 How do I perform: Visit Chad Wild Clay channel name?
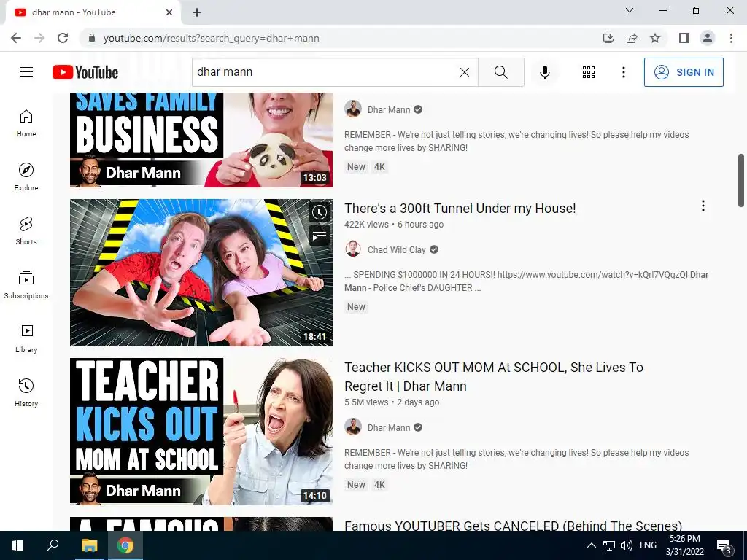[396, 249]
